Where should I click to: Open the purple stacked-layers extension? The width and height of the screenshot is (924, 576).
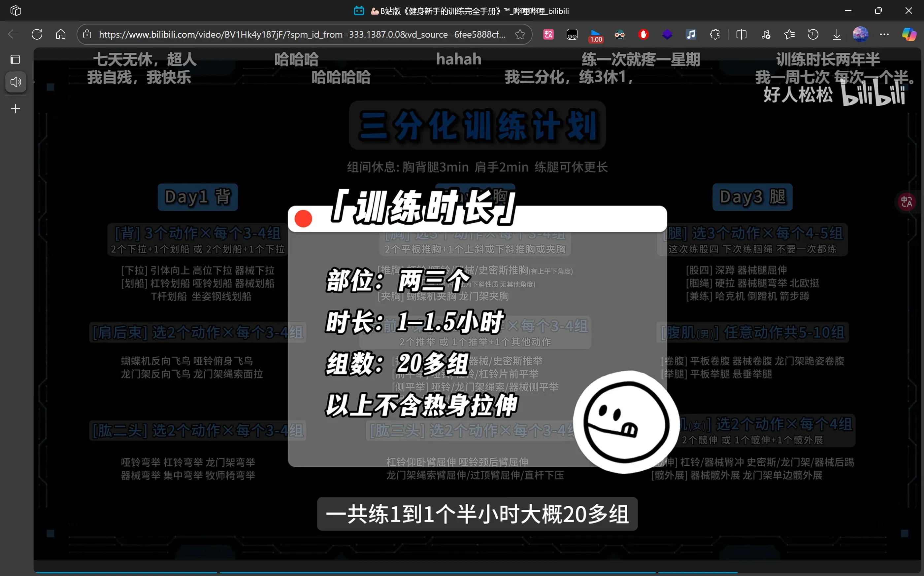click(667, 34)
